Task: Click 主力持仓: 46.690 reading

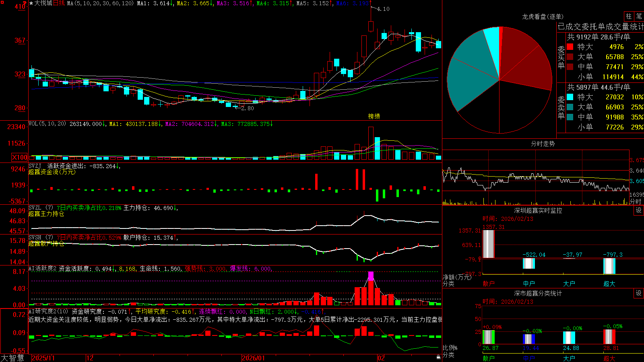Action: tap(150, 208)
